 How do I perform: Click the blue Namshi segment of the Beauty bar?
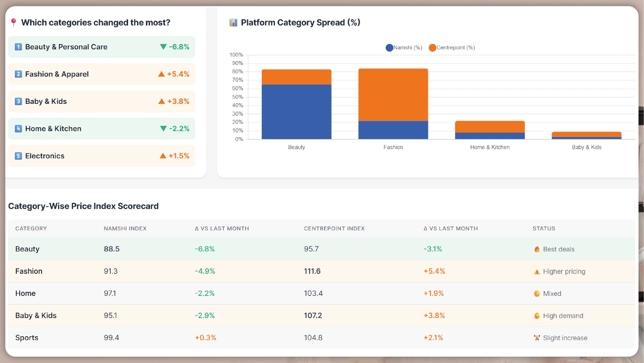coord(296,112)
